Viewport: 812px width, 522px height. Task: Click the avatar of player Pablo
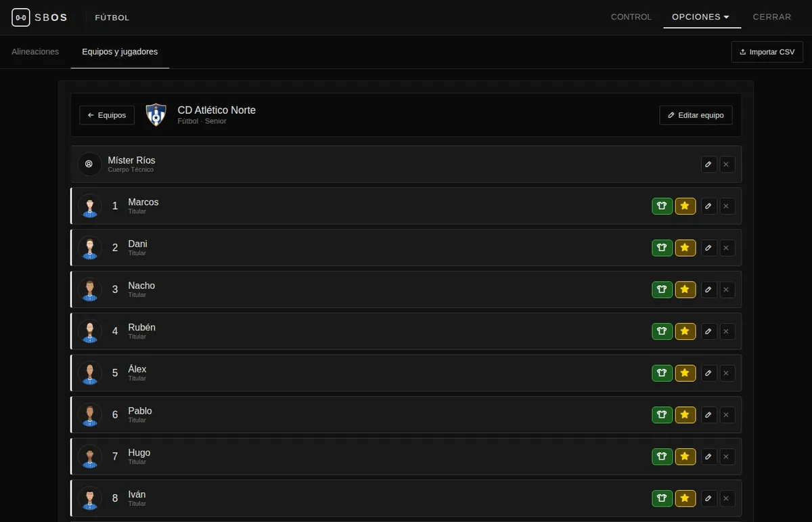89,415
